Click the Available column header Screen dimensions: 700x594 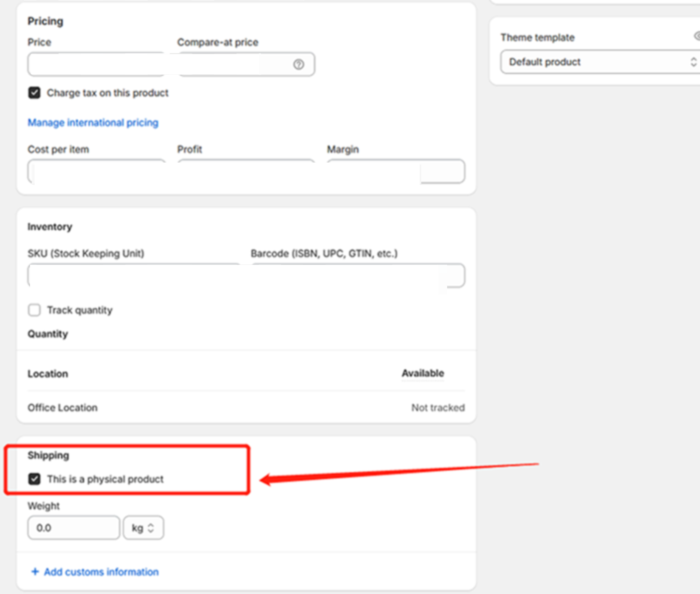click(423, 373)
